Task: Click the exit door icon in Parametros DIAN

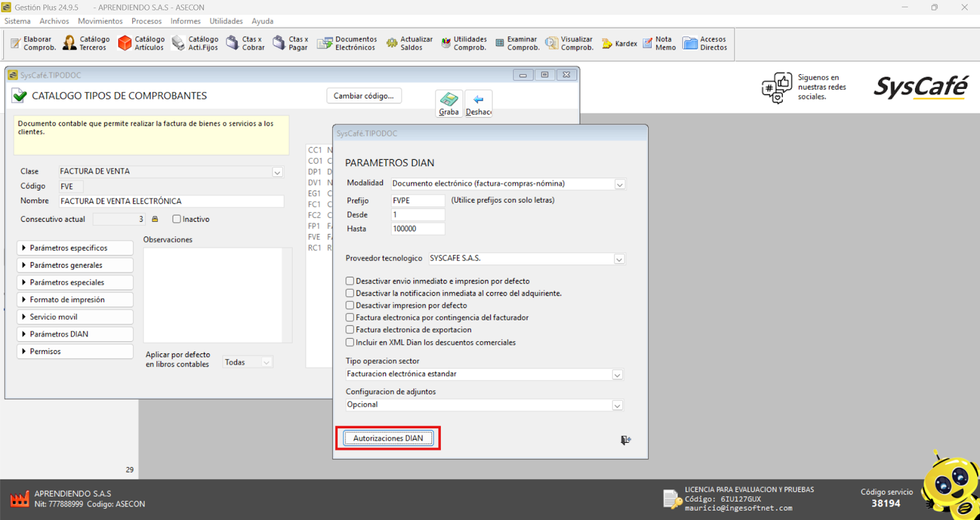Action: click(625, 440)
